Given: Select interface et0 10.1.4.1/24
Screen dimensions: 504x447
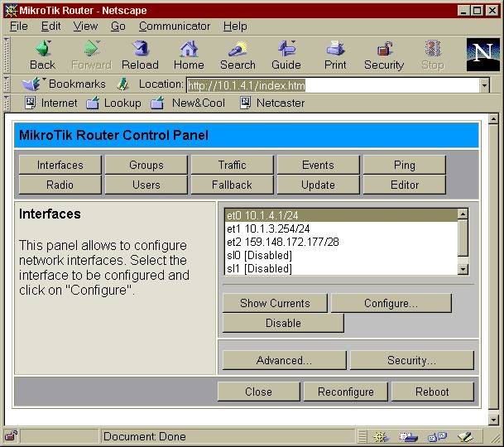Looking at the screenshot, I should pos(341,215).
